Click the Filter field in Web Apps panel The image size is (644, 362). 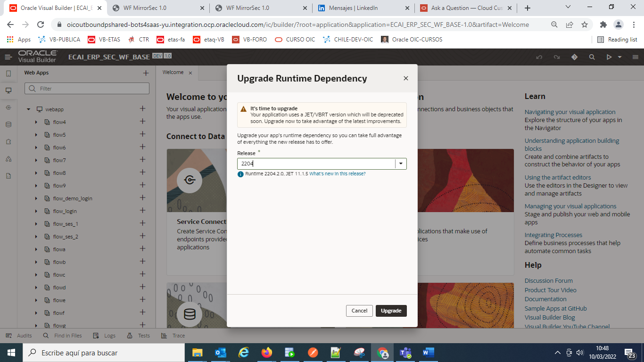coord(87,89)
